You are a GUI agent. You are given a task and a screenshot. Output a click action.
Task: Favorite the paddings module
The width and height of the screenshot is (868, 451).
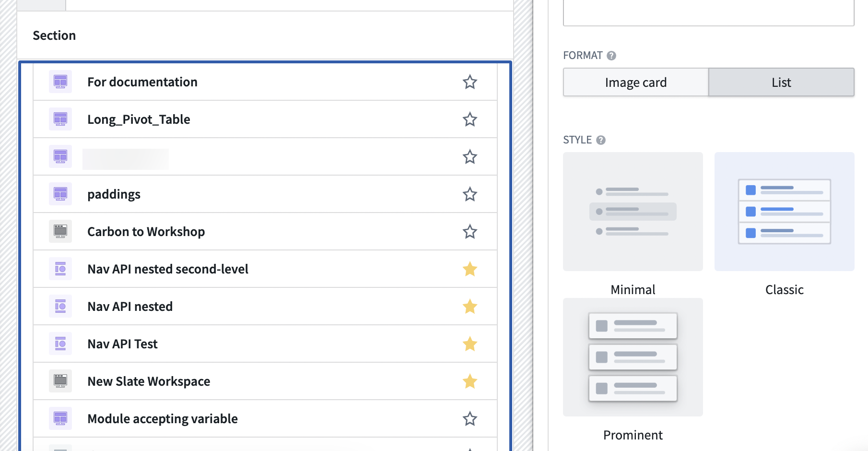point(469,194)
